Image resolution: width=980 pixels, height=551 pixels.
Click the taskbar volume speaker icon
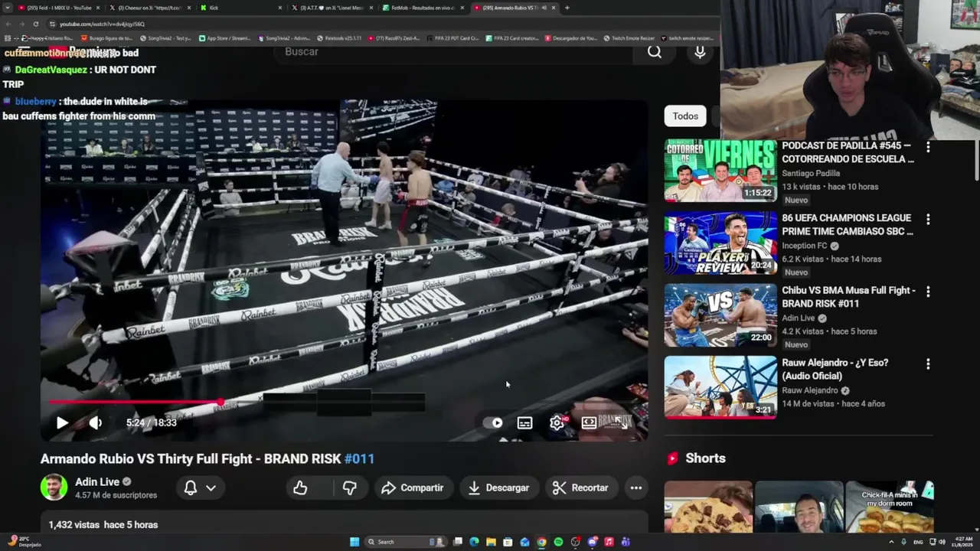click(942, 542)
